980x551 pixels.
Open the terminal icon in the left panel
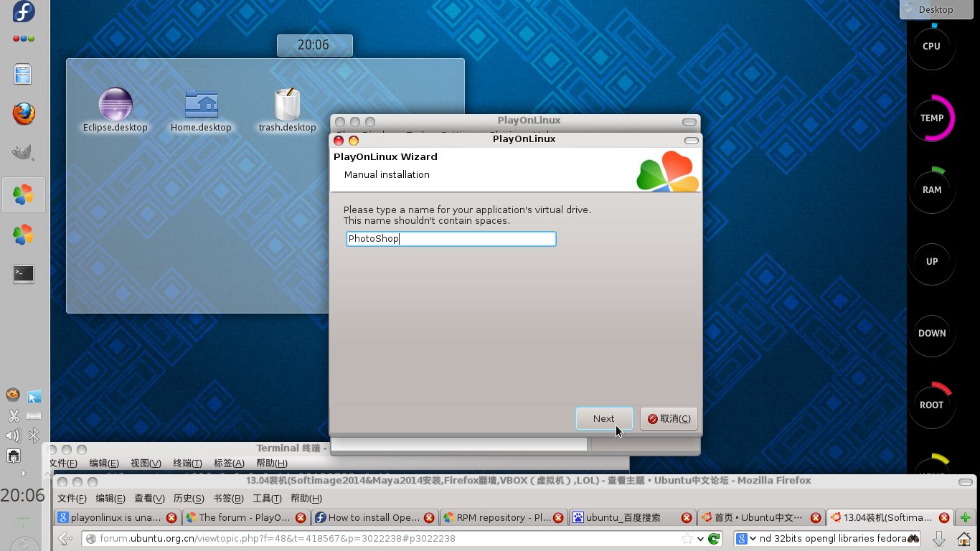point(24,273)
